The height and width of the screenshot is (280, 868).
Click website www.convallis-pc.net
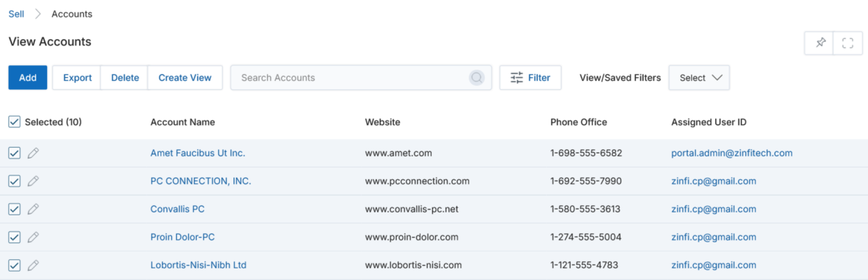tap(412, 209)
